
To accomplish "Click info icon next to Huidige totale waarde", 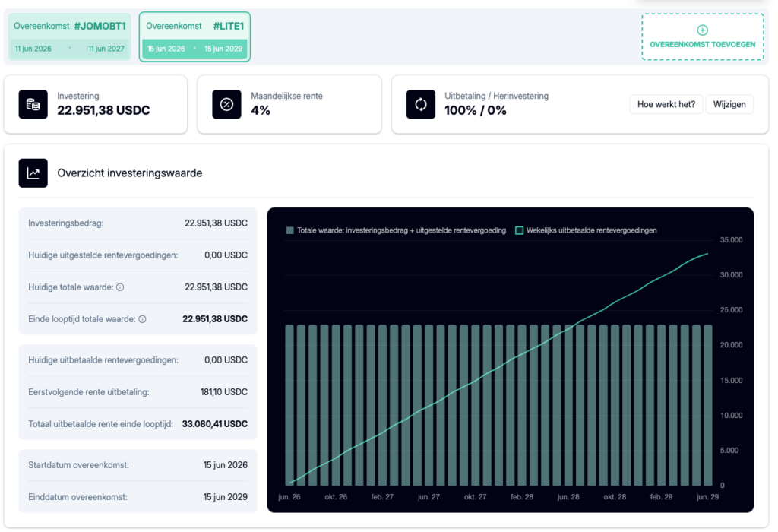I will click(120, 287).
